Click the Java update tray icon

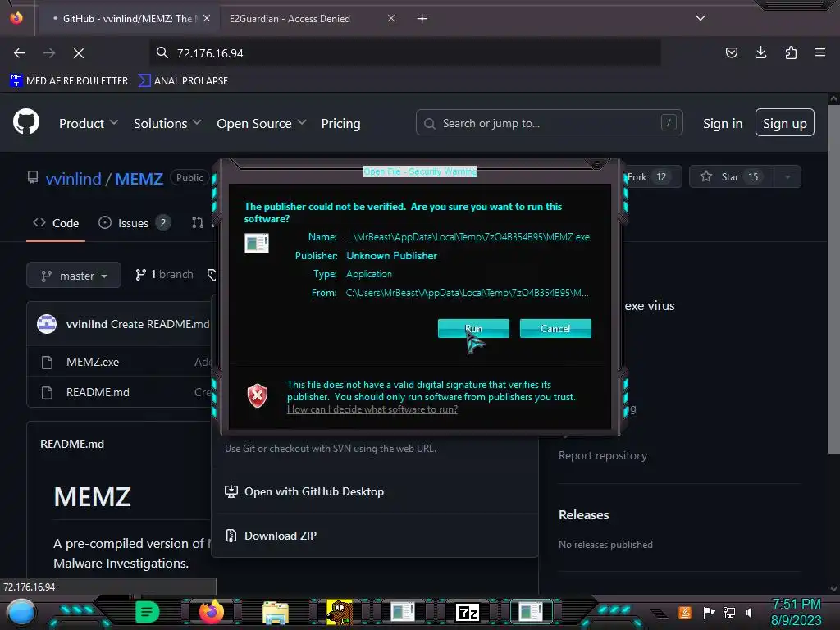(684, 612)
